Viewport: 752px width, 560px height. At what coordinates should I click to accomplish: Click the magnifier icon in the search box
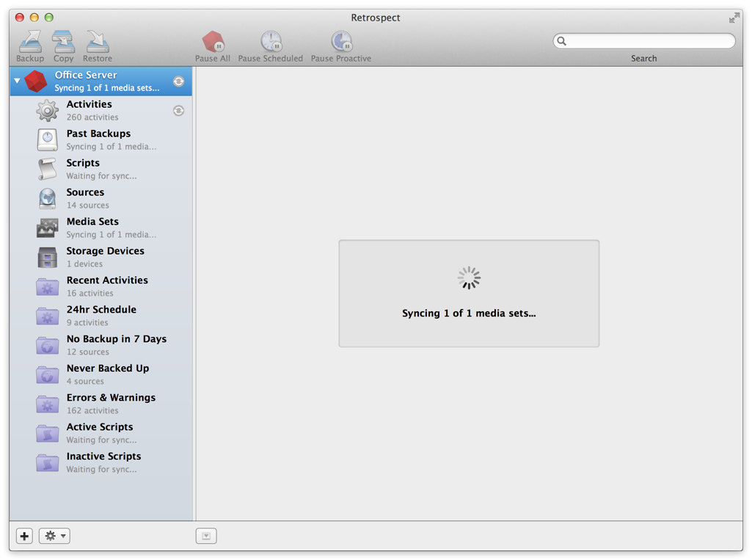click(561, 41)
